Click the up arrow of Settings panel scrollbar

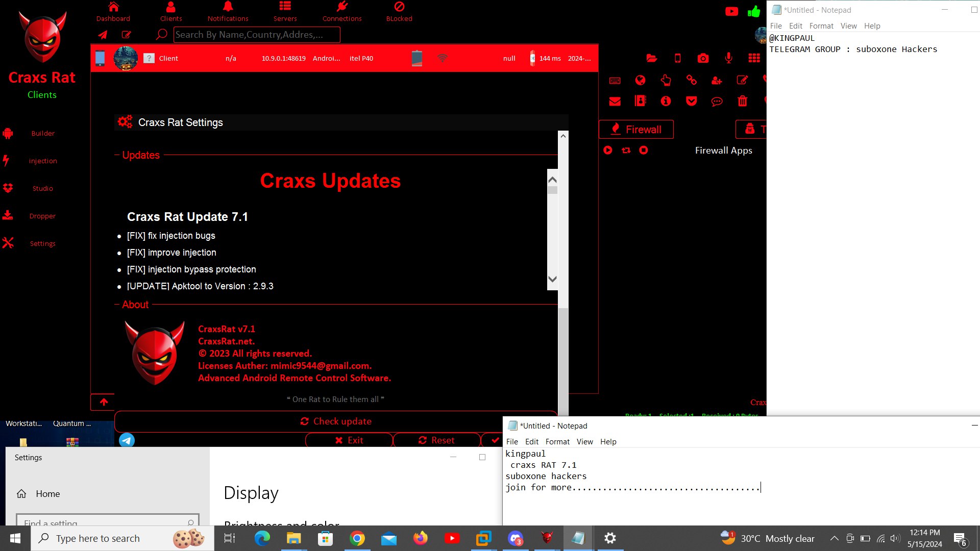pos(563,136)
